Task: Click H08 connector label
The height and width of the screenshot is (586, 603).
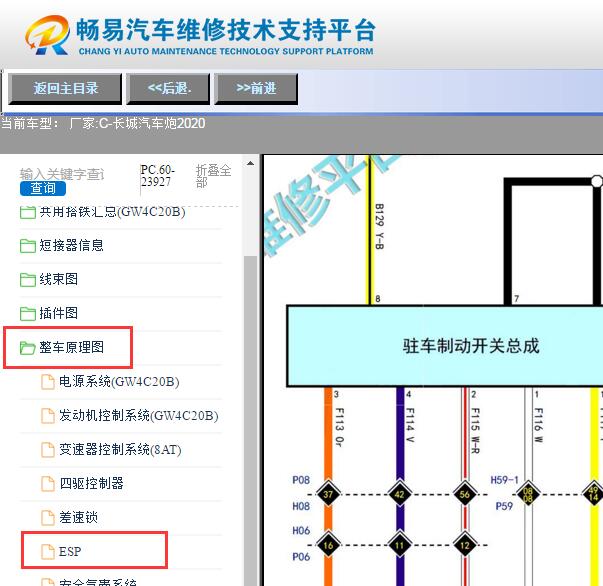Action: click(301, 506)
